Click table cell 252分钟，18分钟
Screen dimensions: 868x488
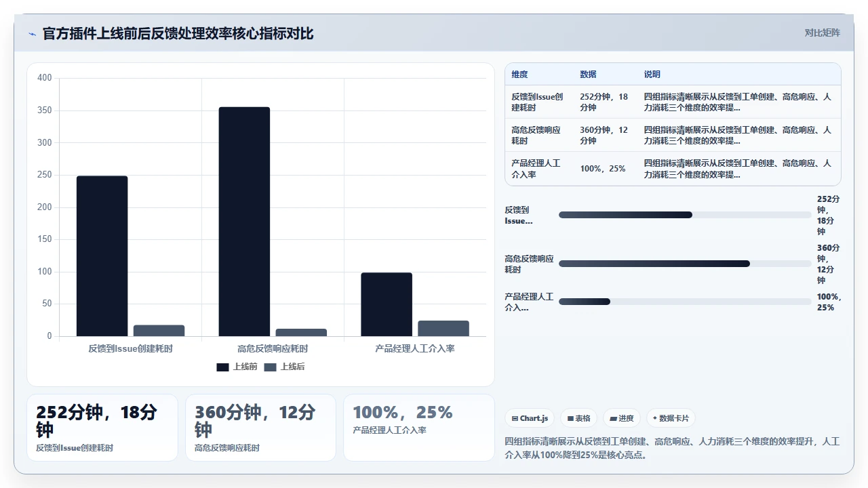coord(604,102)
